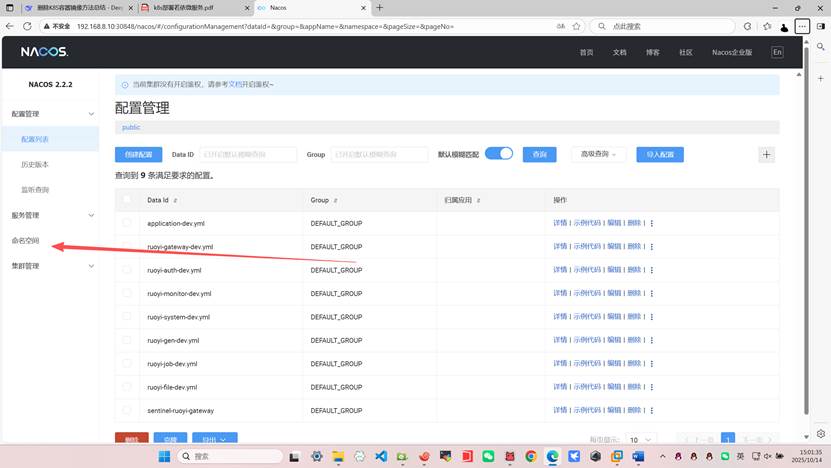
Task: Open more actions for application-dev.yml
Action: click(652, 223)
